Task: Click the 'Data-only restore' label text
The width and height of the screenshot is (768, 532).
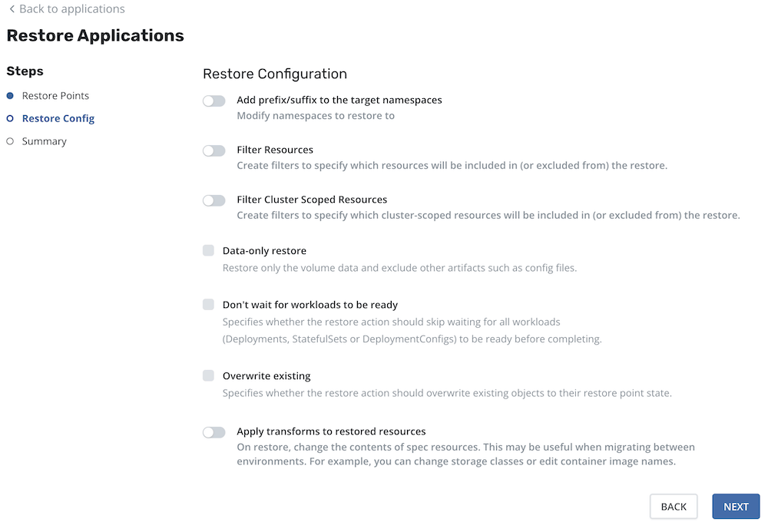Action: click(264, 250)
